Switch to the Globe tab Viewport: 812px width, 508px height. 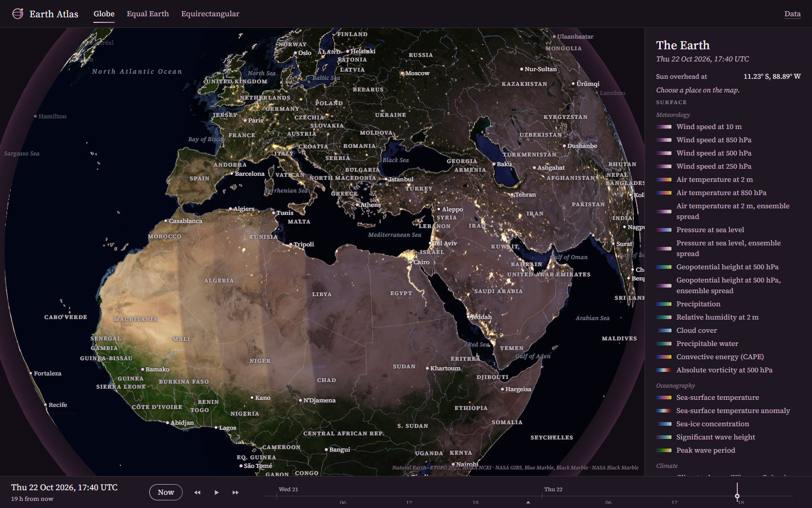click(104, 14)
